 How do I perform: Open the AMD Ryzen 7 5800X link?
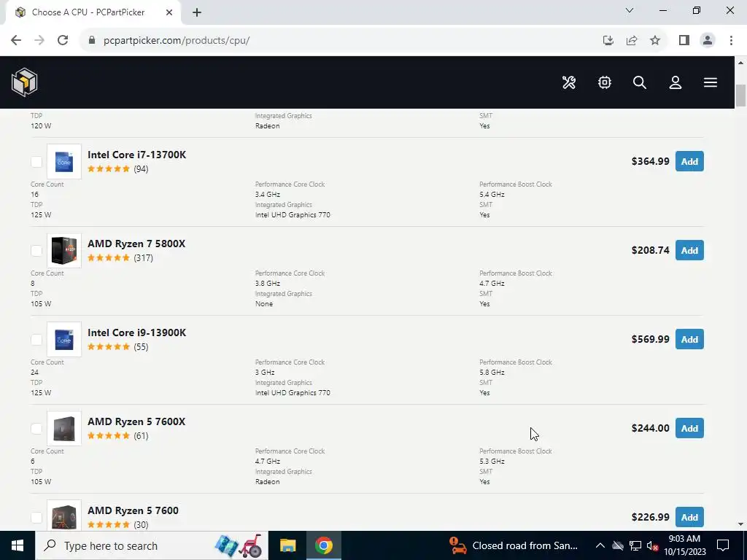click(x=136, y=244)
